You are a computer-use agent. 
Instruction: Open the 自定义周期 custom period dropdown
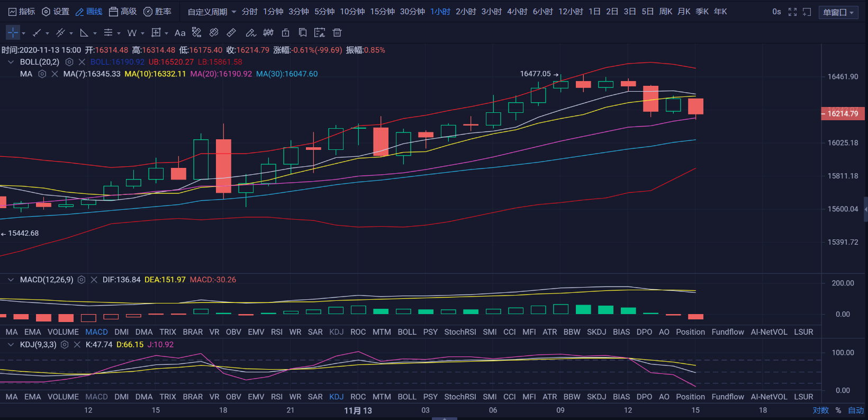212,12
